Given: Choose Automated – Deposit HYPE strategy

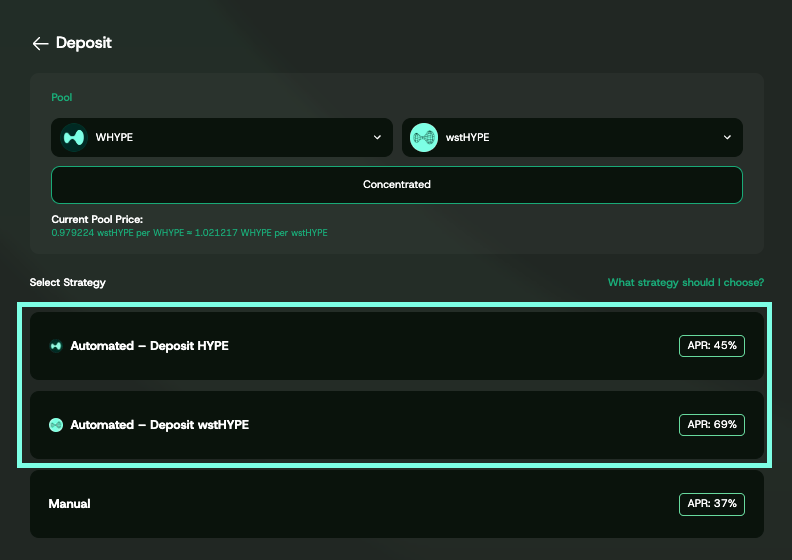Looking at the screenshot, I should (397, 346).
